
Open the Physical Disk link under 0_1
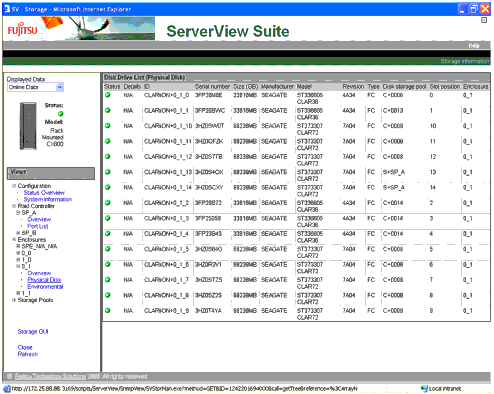[x=44, y=280]
